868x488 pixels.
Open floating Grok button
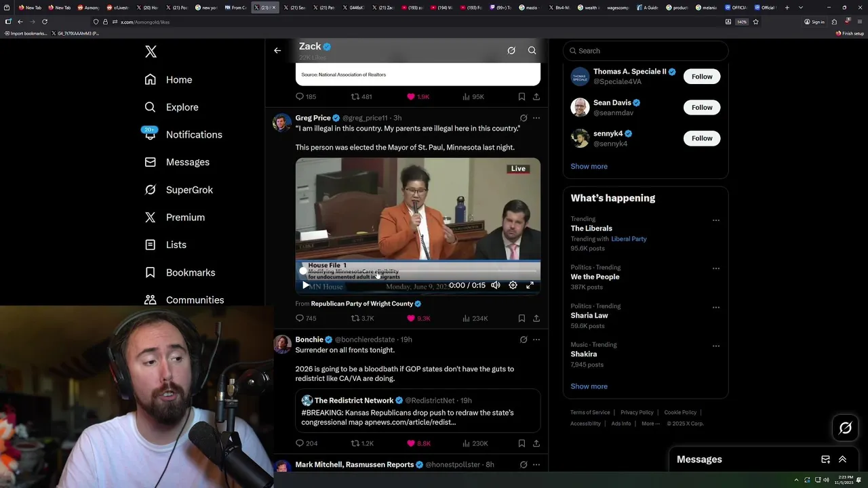846,428
